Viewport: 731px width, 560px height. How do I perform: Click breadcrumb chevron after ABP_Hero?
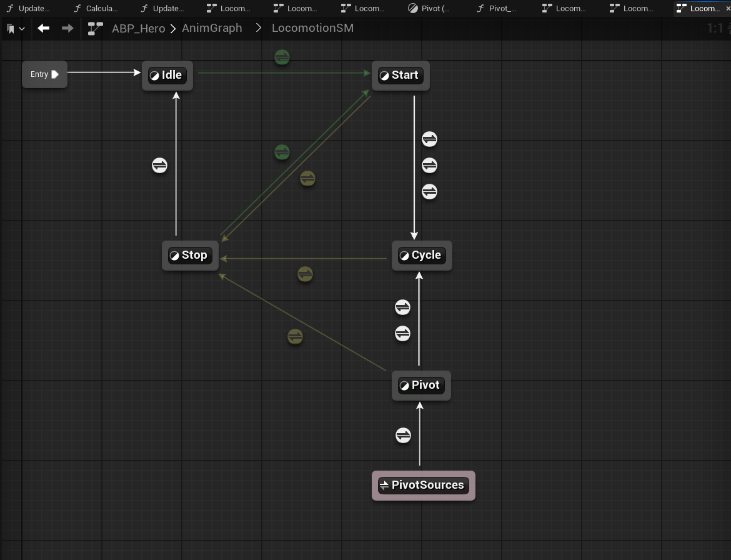(173, 29)
